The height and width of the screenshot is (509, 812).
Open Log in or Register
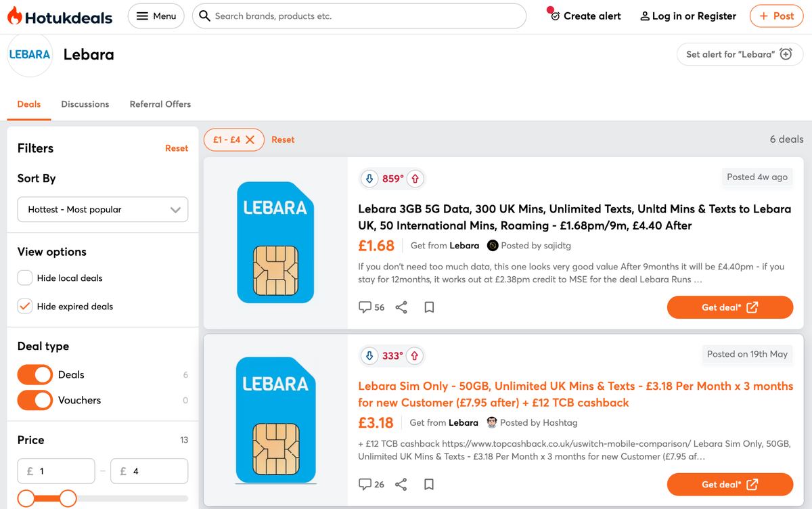pyautogui.click(x=688, y=16)
